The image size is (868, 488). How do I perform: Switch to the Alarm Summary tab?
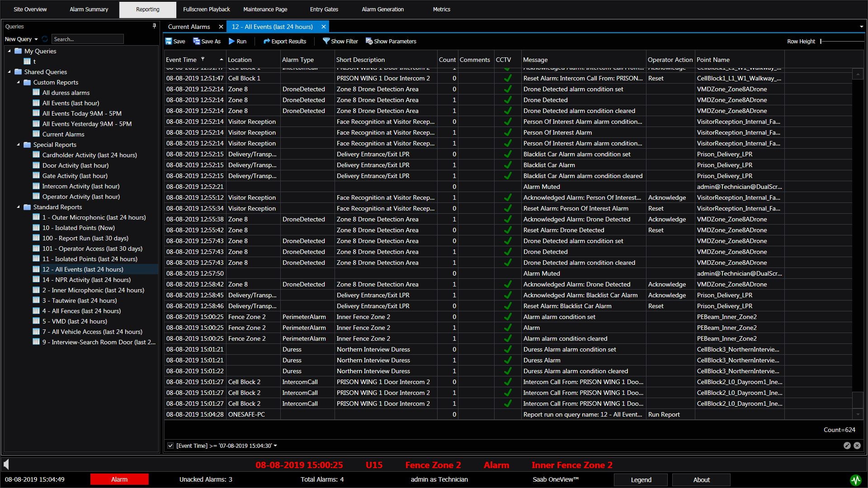[89, 9]
